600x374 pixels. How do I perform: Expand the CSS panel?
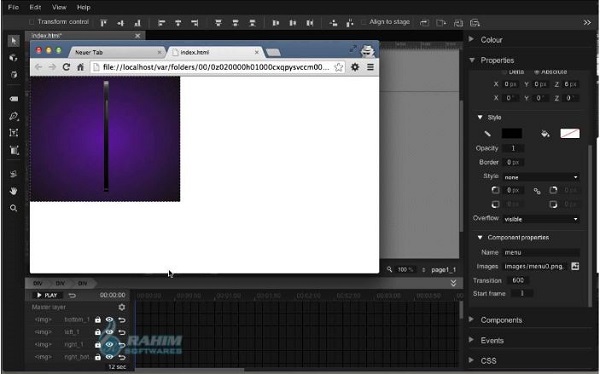(x=471, y=360)
